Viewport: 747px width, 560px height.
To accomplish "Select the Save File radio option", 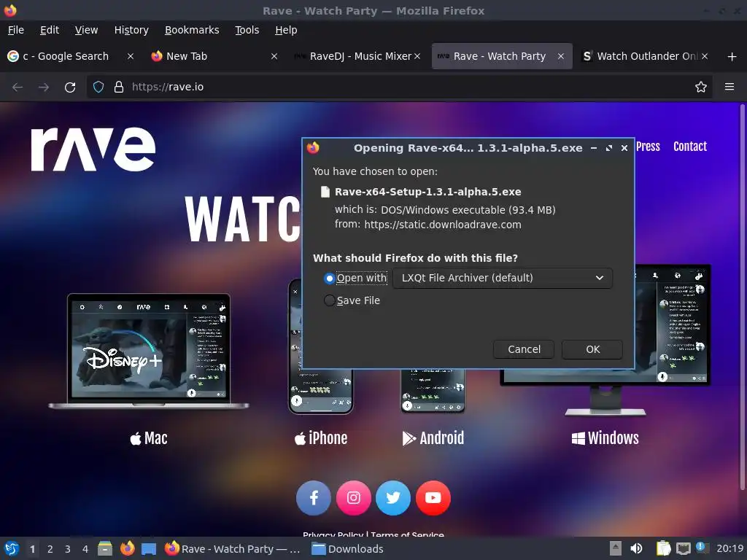I will (x=329, y=300).
